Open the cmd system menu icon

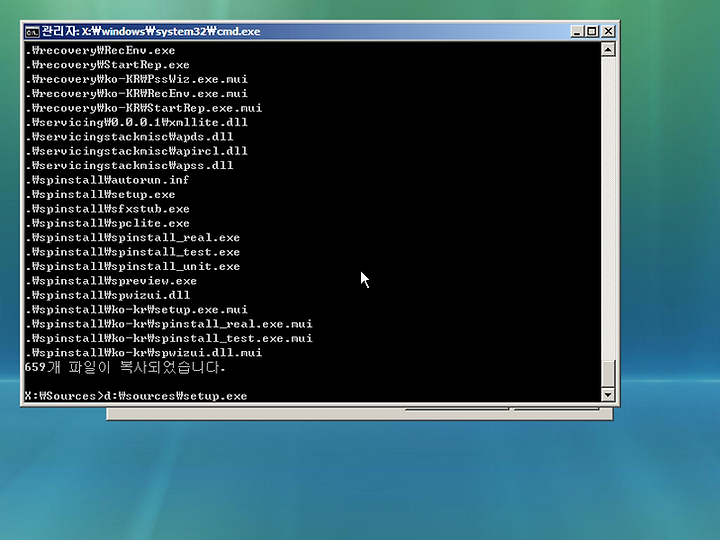32,32
